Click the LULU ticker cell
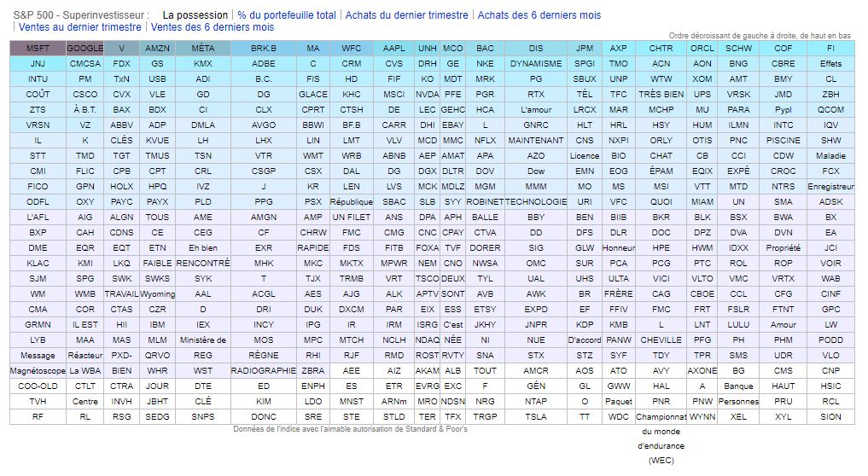 point(738,325)
